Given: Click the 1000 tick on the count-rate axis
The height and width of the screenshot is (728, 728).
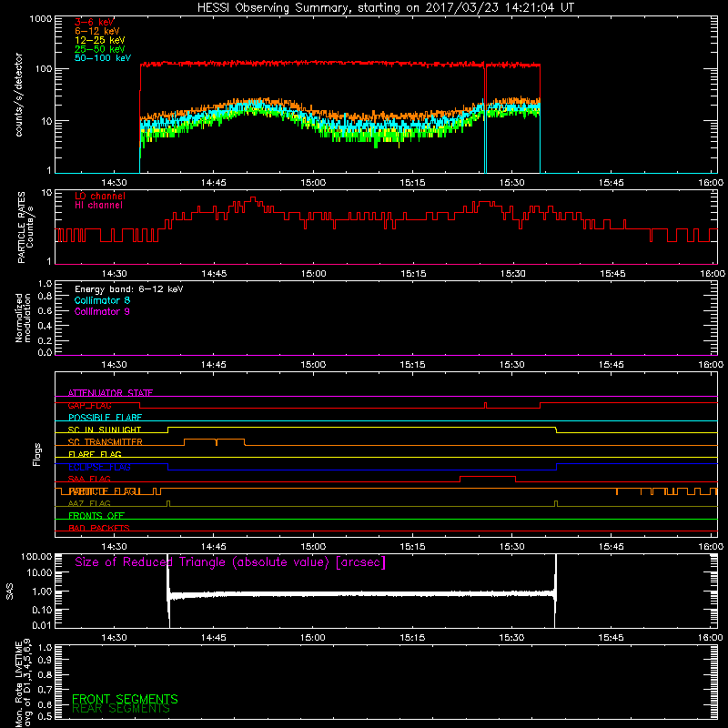Looking at the screenshot, I should click(40, 19).
